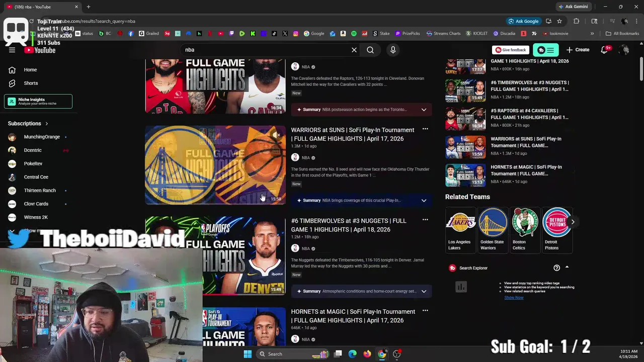644x362 pixels.
Task: Open Search Explorer help question icon
Action: click(x=556, y=268)
